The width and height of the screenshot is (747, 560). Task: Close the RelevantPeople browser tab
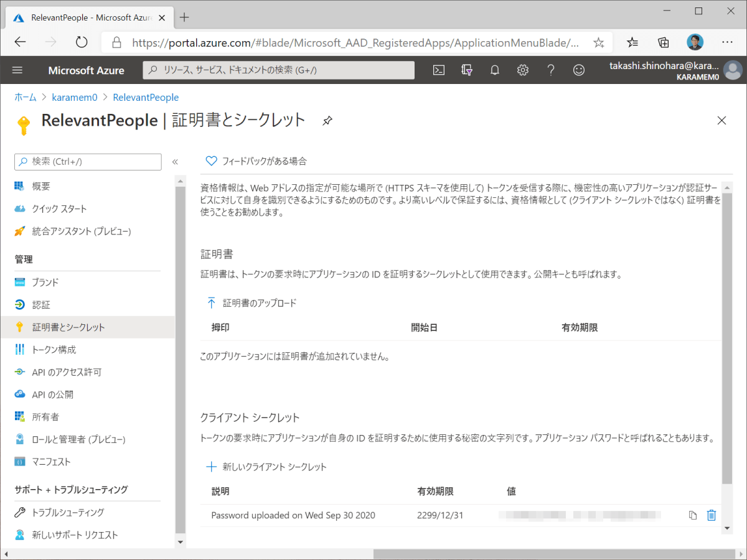click(162, 17)
